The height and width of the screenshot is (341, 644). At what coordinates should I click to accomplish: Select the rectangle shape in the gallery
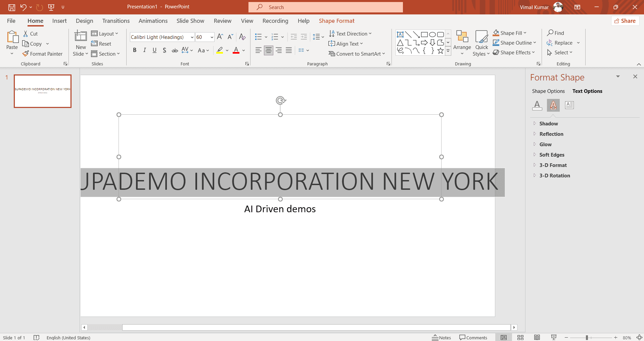424,34
